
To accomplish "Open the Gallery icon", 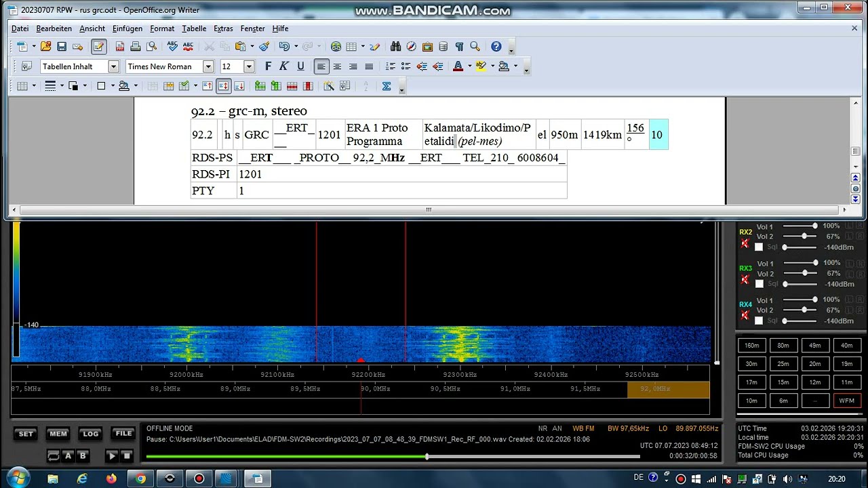I will [x=427, y=47].
